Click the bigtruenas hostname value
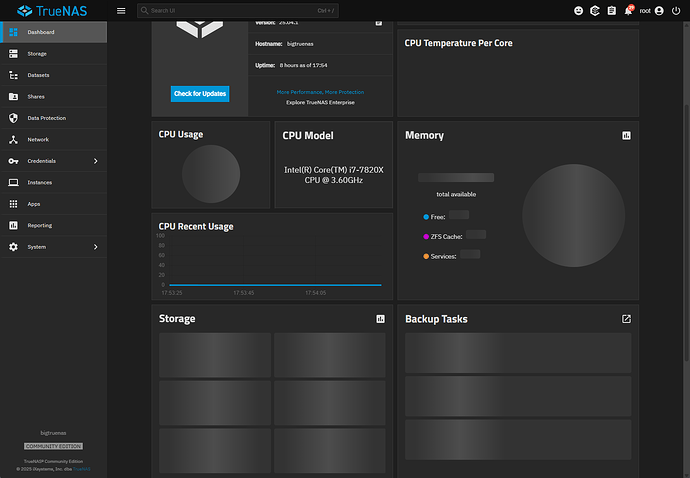The width and height of the screenshot is (690, 478). point(300,44)
